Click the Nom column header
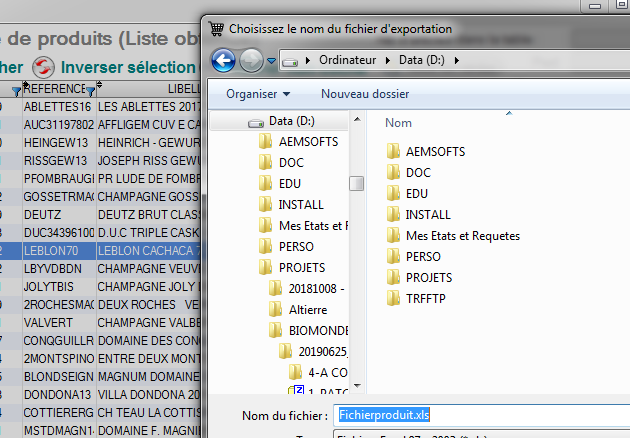This screenshot has height=438, width=630. (x=399, y=123)
